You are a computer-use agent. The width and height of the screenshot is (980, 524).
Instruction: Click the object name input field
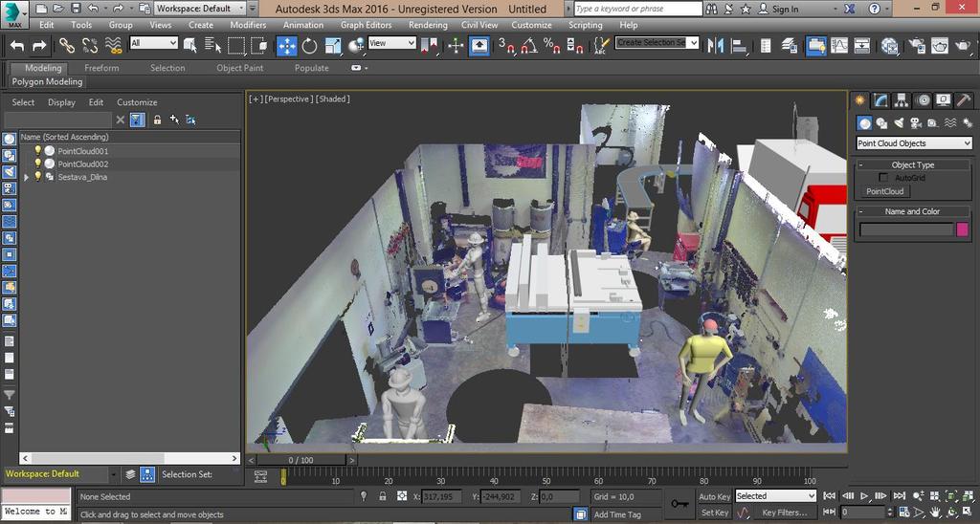click(906, 229)
